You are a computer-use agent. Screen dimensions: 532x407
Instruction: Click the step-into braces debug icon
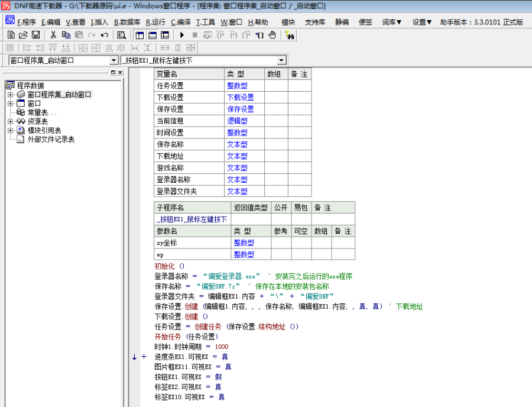(233, 35)
